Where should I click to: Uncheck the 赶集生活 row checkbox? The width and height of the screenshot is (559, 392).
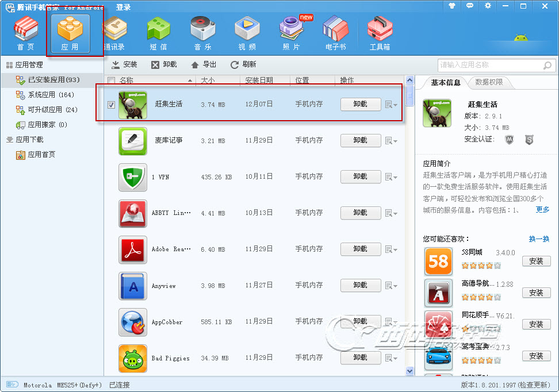click(111, 105)
